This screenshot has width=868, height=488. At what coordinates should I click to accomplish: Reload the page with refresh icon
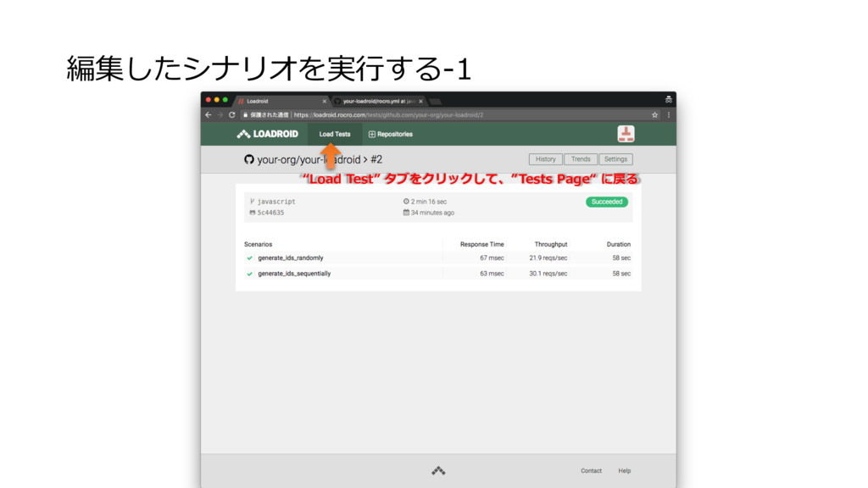pos(232,115)
